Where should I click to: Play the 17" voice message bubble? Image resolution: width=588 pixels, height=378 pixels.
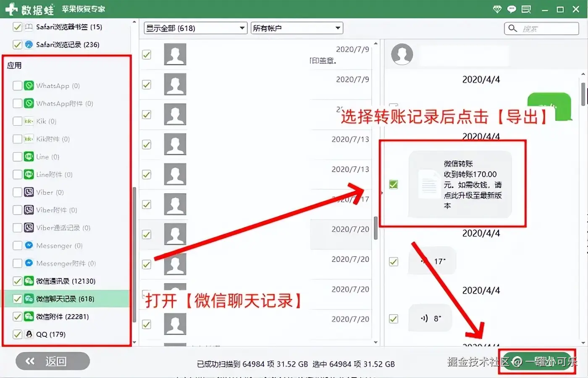coord(432,261)
